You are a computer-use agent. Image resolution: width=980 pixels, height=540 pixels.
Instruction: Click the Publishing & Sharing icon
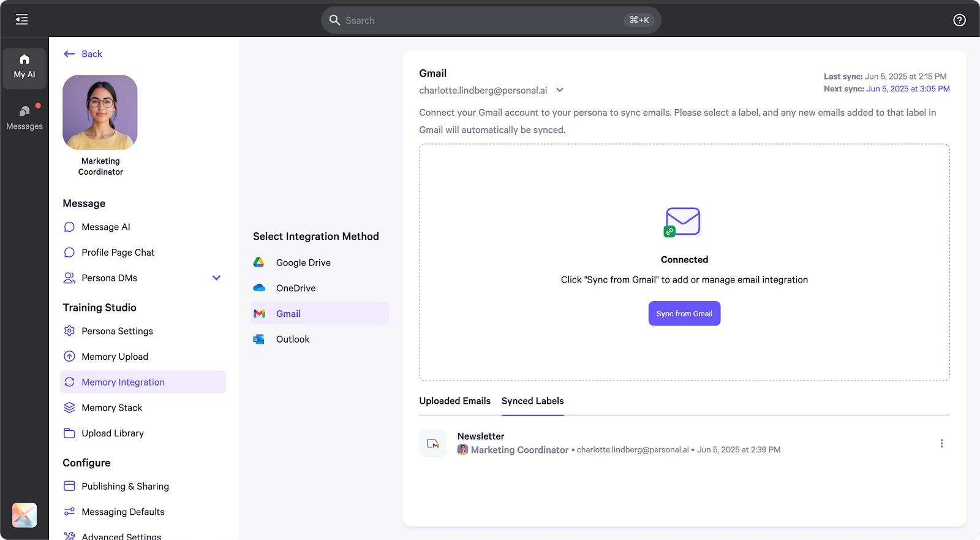pos(69,486)
